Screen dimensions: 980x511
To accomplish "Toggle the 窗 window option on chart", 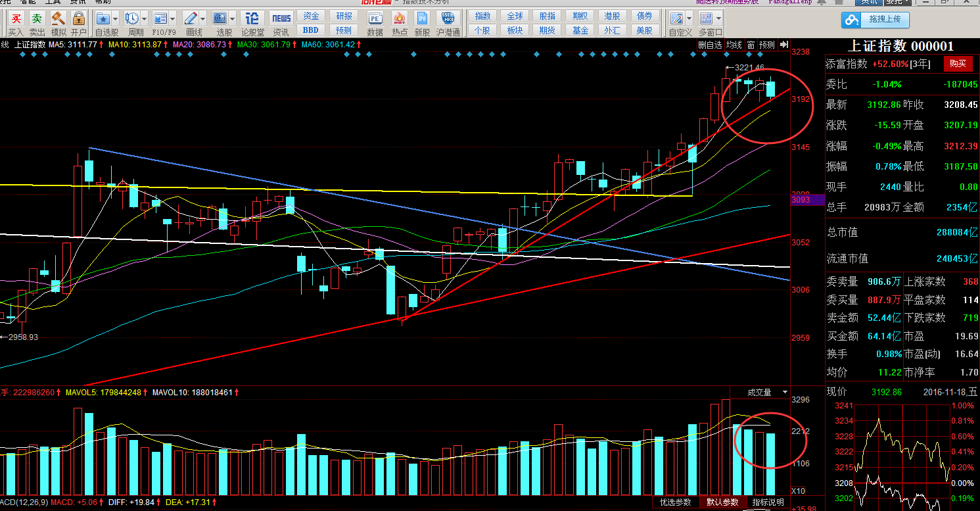I will point(751,45).
